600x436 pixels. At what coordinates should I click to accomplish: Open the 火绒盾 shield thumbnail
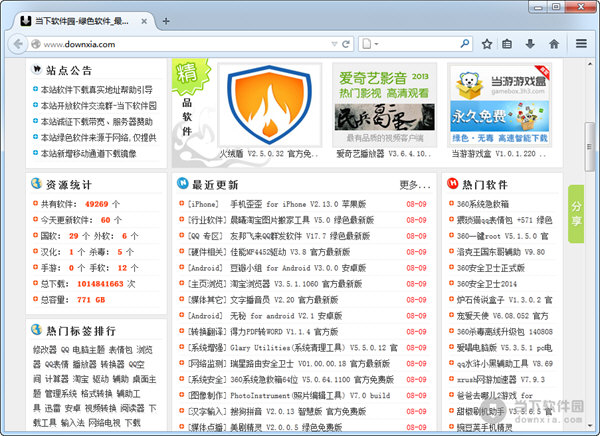270,105
